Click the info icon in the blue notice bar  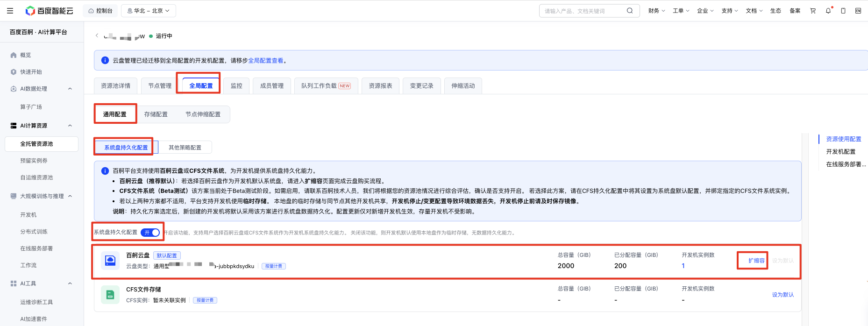point(105,60)
